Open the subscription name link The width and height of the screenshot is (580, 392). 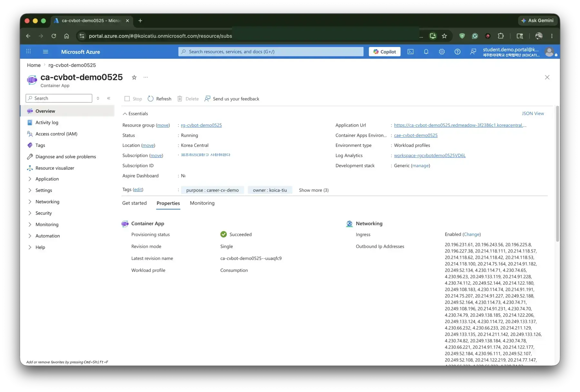click(x=206, y=155)
